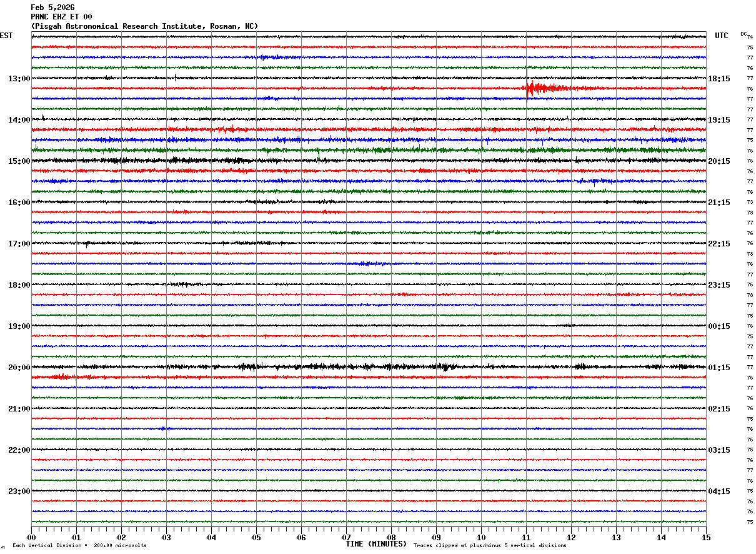Click the UTC time-zone label
This screenshot has width=756, height=554.
[722, 36]
